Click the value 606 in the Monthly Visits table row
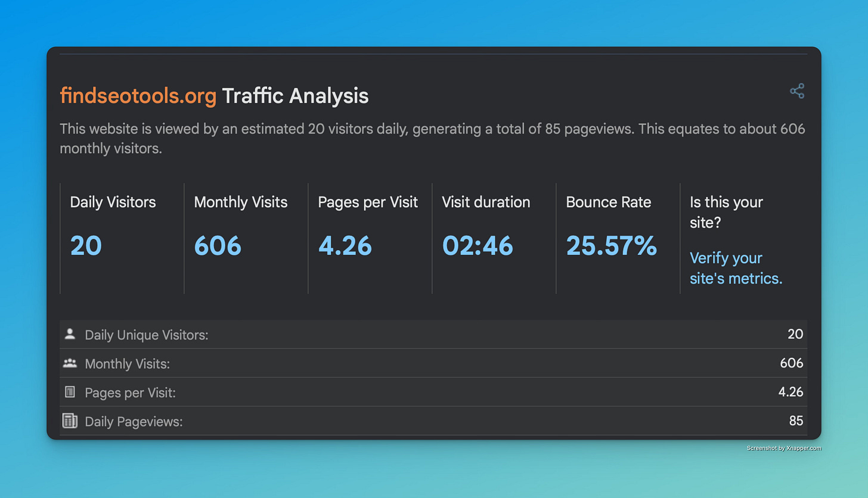868x498 pixels. coord(792,363)
